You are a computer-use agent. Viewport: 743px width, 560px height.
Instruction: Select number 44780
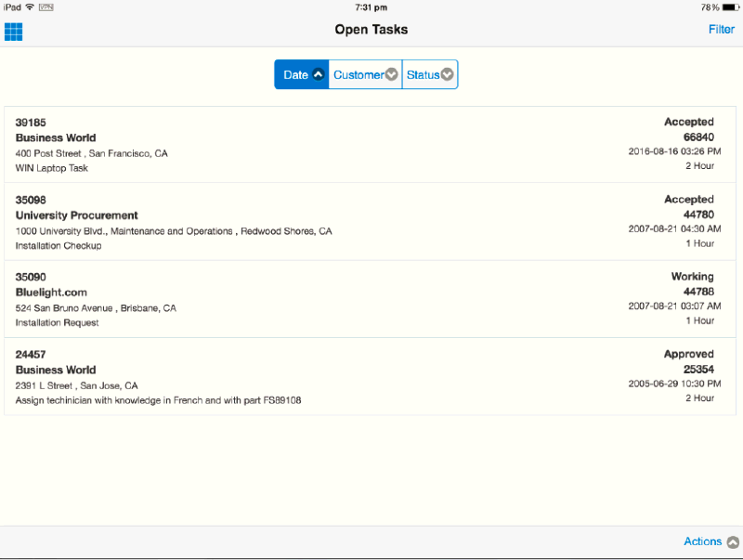point(698,215)
